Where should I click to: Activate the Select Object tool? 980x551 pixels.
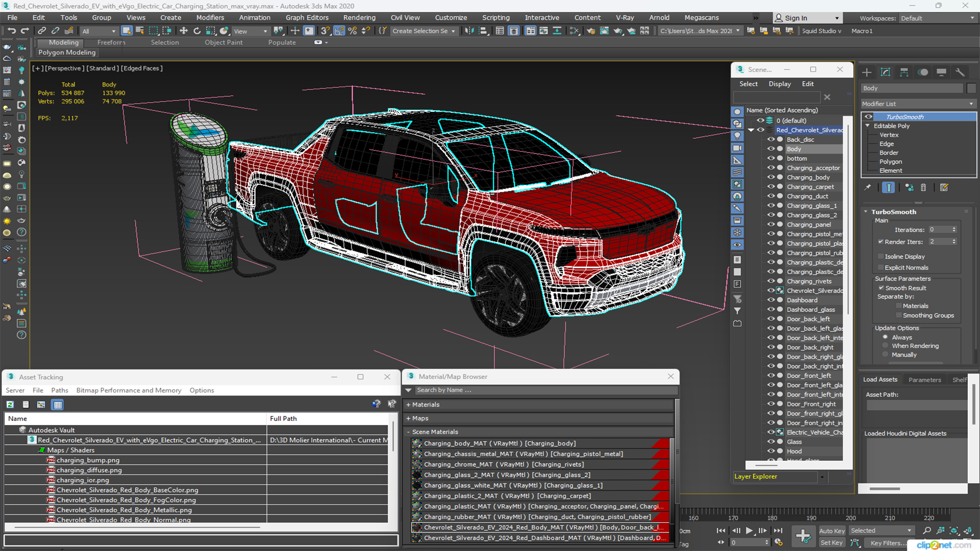tap(127, 31)
